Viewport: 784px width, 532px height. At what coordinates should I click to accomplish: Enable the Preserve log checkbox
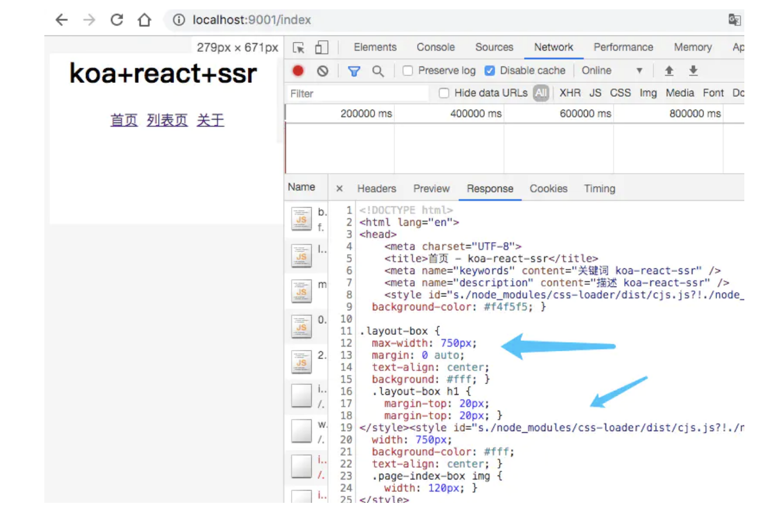(408, 71)
